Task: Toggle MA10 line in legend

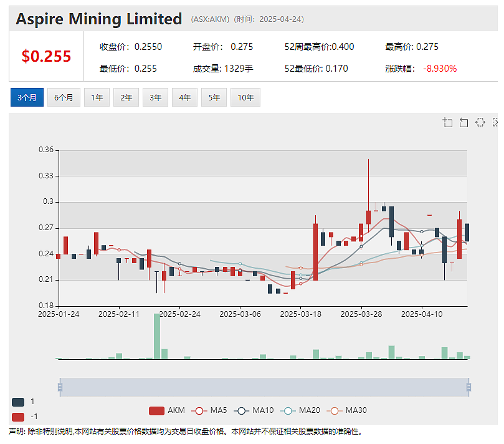Action: [x=254, y=410]
